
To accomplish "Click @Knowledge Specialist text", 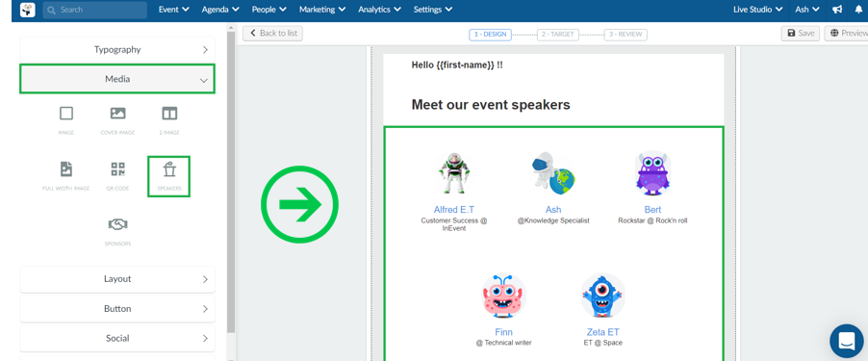I will point(553,220).
